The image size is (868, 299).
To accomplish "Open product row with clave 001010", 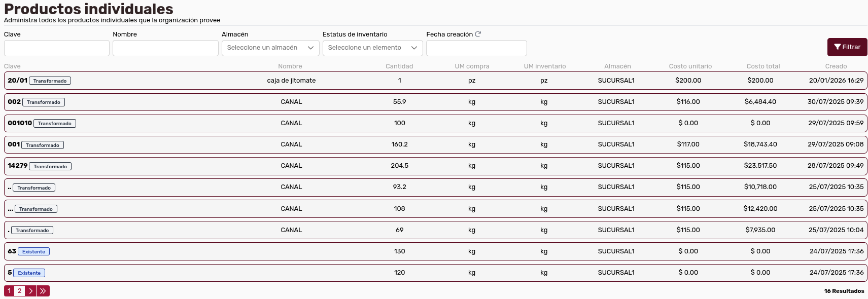I will [436, 123].
